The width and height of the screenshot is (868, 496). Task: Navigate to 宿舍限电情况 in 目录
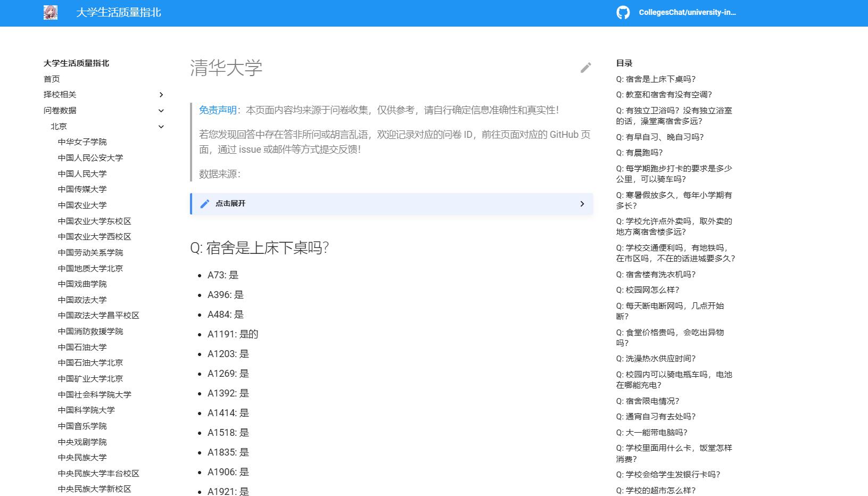click(647, 401)
